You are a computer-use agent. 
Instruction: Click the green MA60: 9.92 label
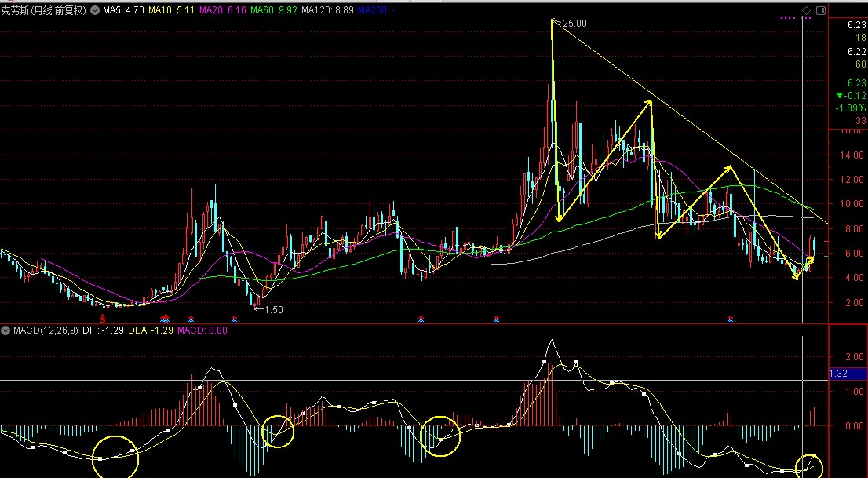273,10
